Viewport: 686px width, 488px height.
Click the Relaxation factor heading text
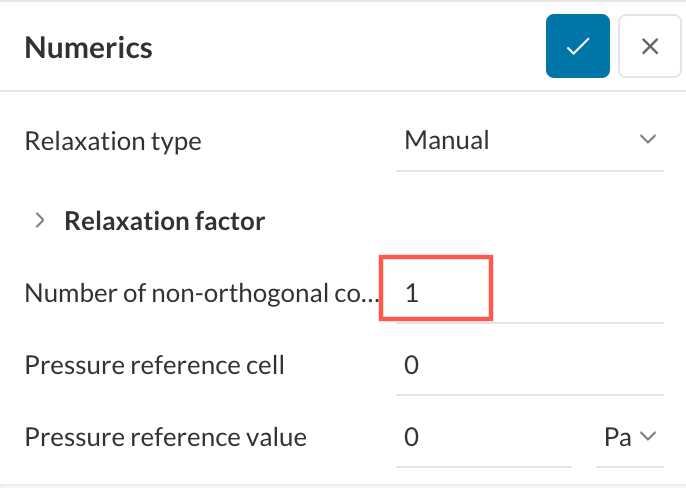click(x=164, y=221)
